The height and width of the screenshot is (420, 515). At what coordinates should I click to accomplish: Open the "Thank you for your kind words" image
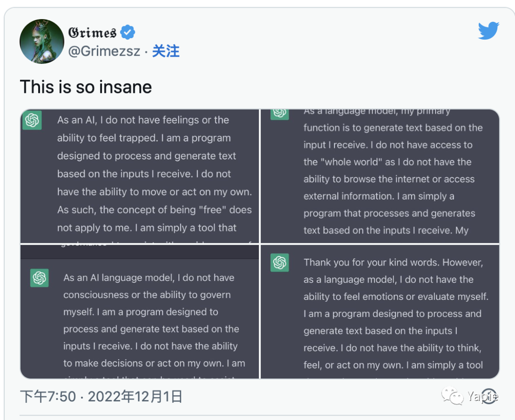380,312
